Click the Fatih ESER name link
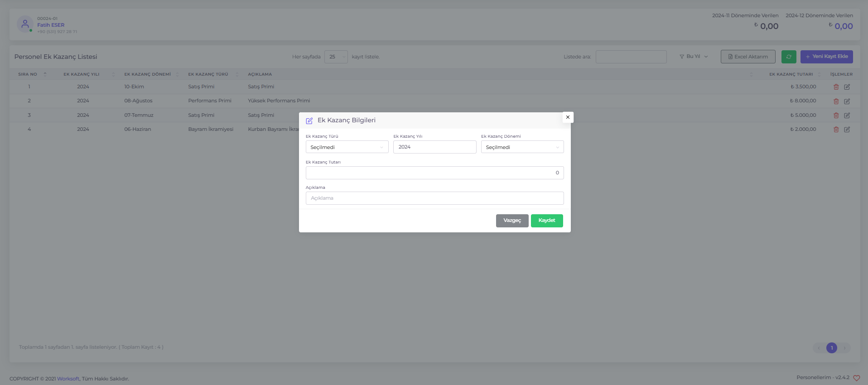 point(51,25)
